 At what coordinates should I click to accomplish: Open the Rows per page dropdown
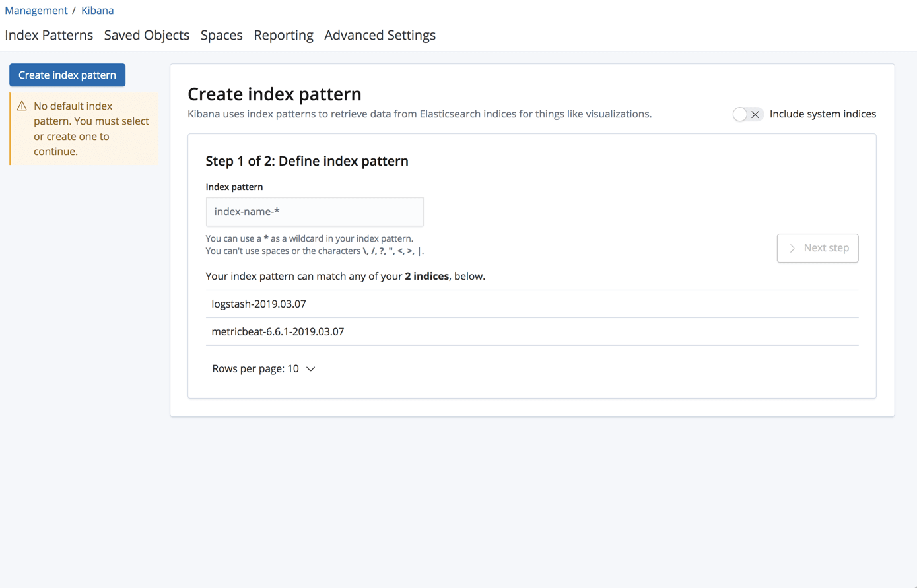pos(263,368)
